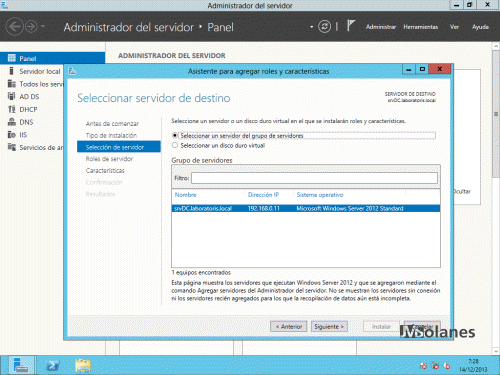Open the notifications flag icon
The image size is (500, 375).
pos(351,26)
